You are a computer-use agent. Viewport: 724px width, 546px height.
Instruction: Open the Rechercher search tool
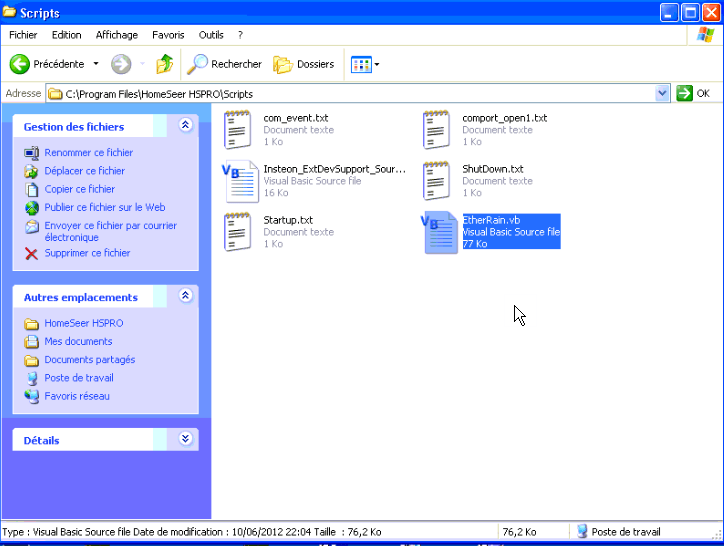point(224,64)
